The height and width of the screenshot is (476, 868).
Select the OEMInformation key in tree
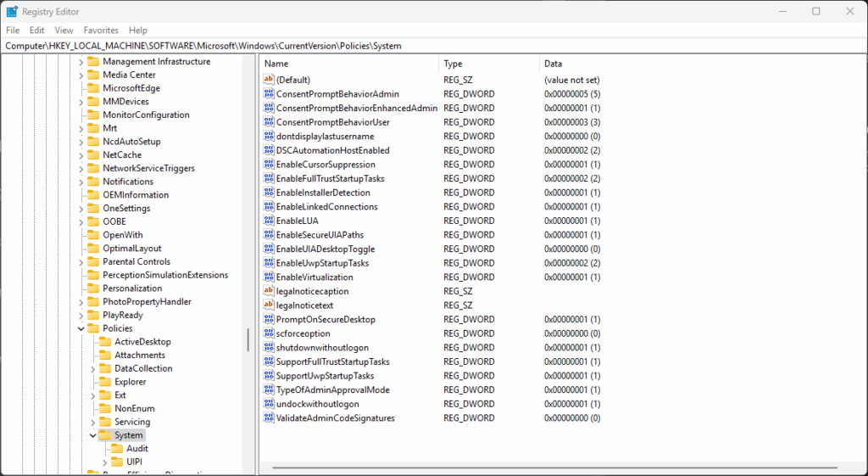pyautogui.click(x=136, y=195)
